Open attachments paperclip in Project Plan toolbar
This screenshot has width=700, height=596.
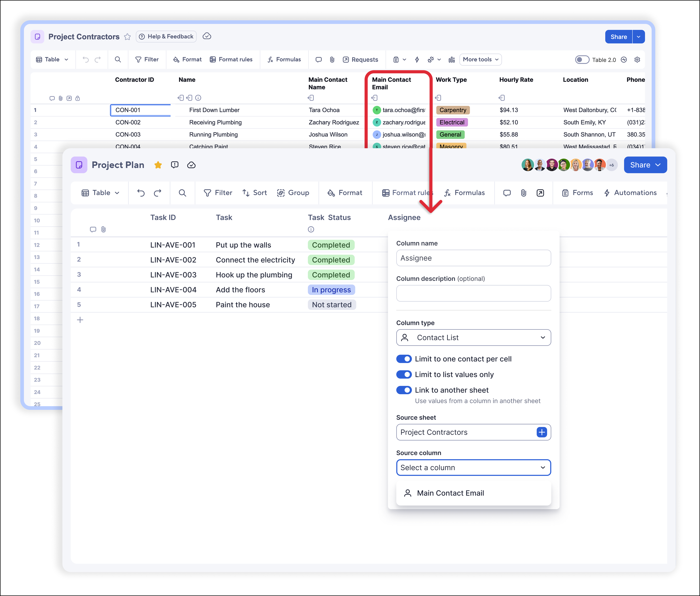pyautogui.click(x=523, y=193)
